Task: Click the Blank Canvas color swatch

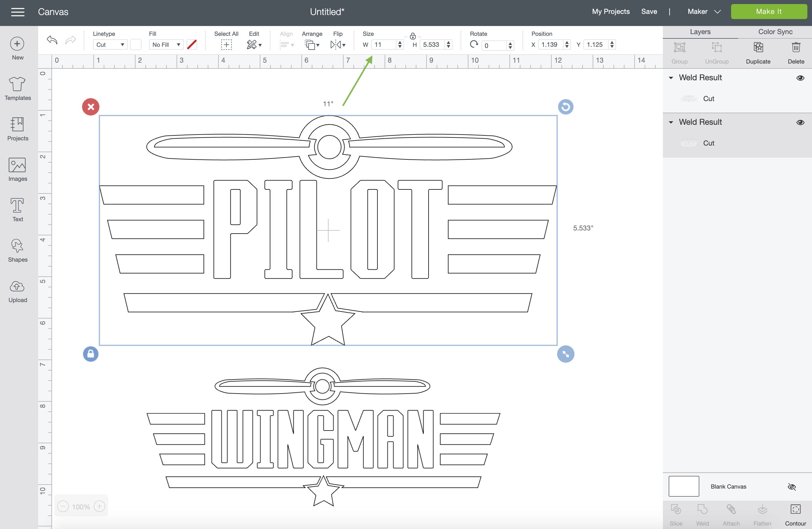Action: 684,486
